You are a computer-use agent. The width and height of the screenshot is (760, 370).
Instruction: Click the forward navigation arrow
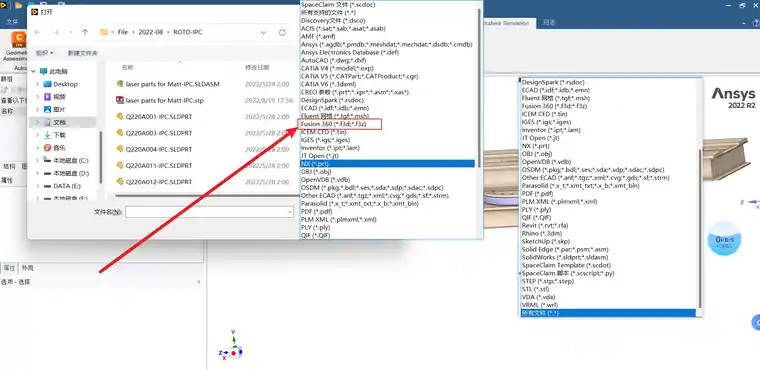(x=56, y=32)
